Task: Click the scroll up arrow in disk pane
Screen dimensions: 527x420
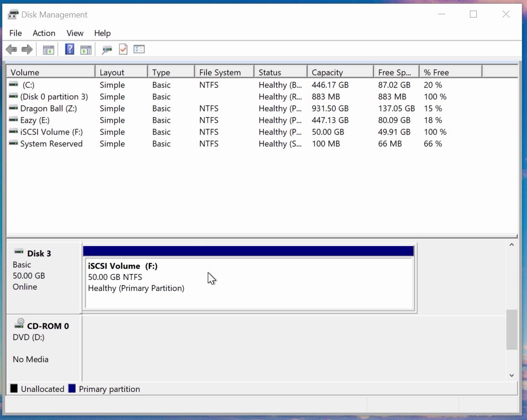Action: coord(511,245)
